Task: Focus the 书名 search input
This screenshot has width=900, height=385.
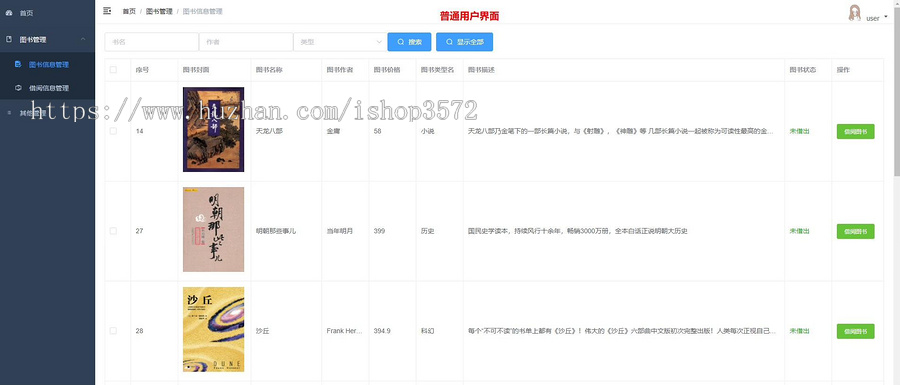Action: (152, 42)
